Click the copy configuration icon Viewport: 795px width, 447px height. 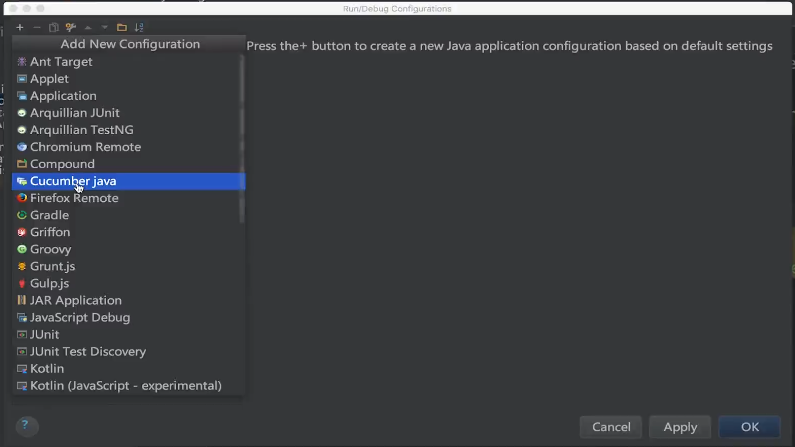tap(53, 27)
